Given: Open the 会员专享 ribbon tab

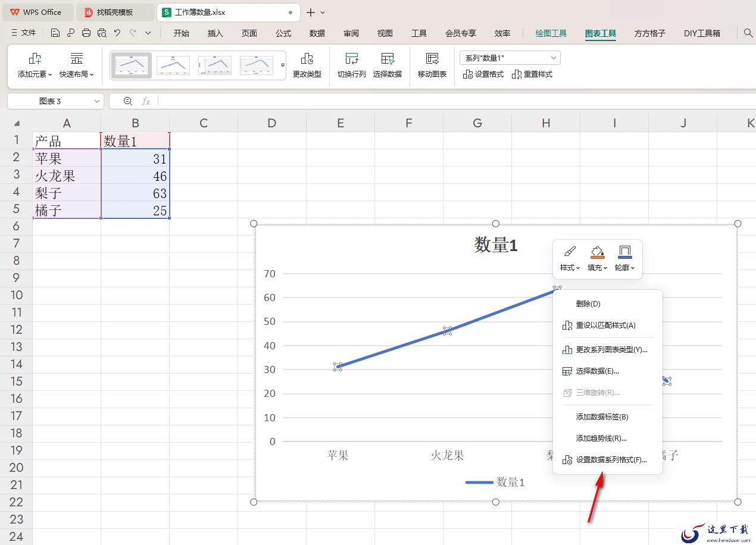Looking at the screenshot, I should coord(461,33).
